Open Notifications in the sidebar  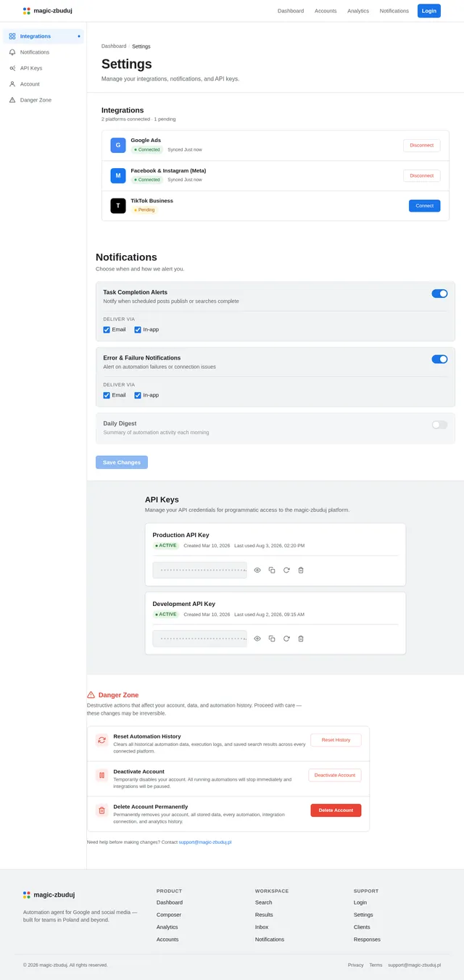43,52
